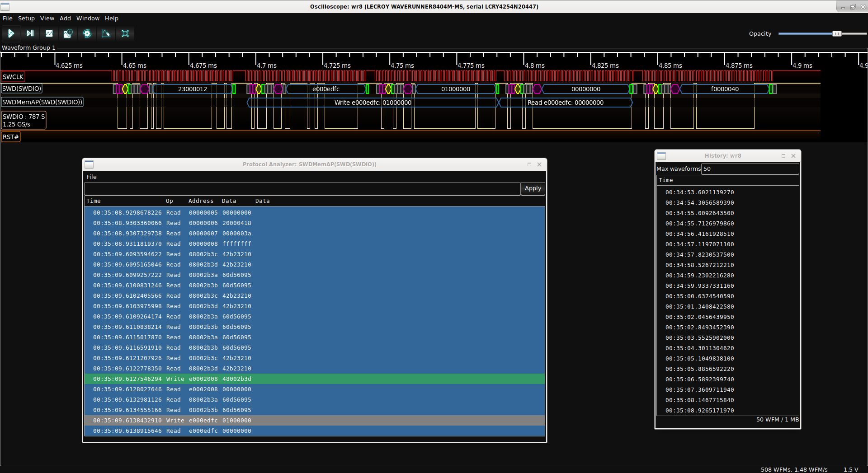The image size is (868, 473).
Task: Select the SWCLK channel label
Action: pos(13,77)
